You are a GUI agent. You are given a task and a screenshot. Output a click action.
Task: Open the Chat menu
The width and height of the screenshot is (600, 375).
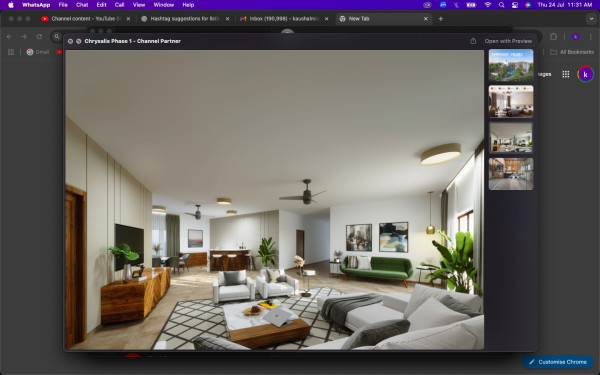point(82,5)
